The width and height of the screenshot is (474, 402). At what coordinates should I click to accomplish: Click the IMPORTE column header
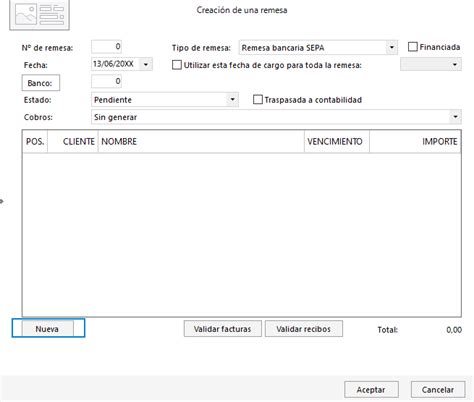point(415,142)
